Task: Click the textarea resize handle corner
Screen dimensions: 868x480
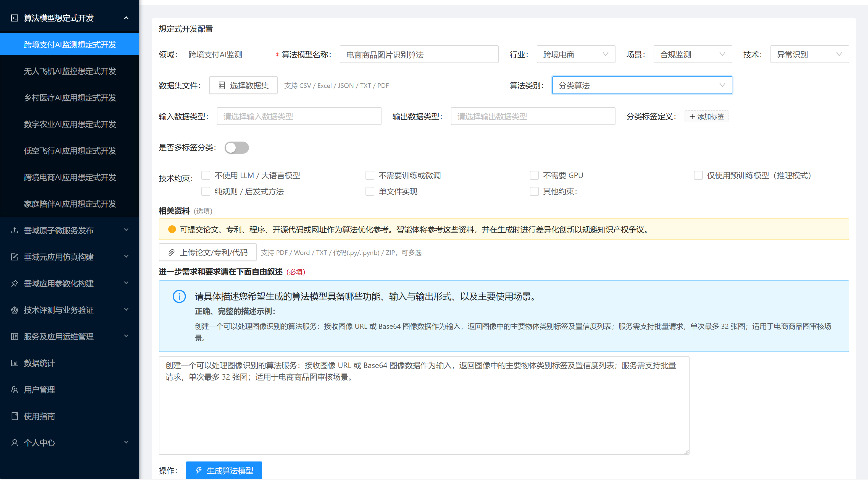Action: (686, 452)
